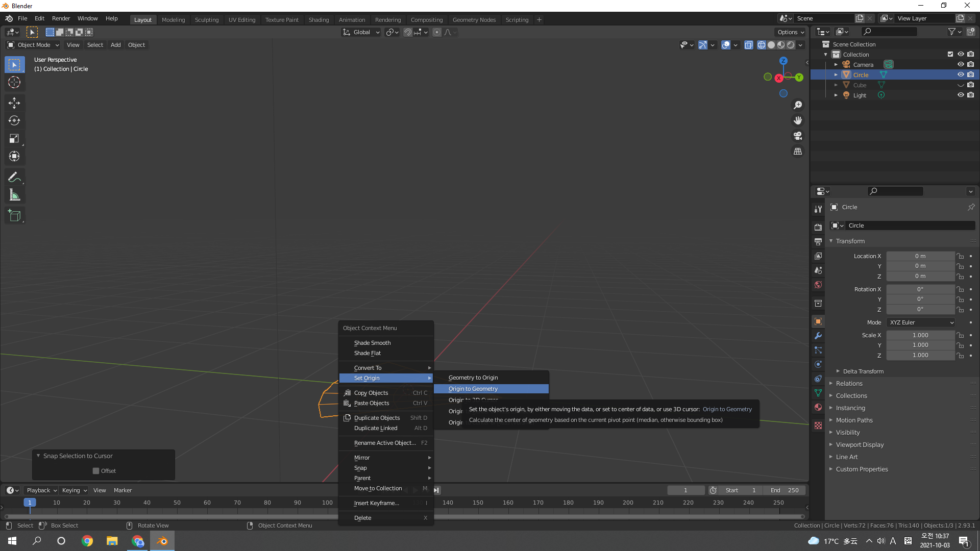The image size is (980, 551).
Task: Click Shade Smooth in context menu
Action: (372, 343)
